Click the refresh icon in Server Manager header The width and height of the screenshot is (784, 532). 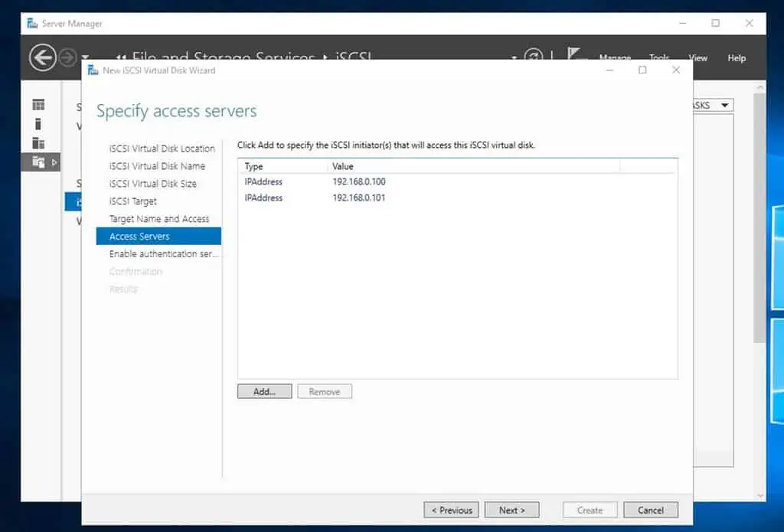(534, 55)
